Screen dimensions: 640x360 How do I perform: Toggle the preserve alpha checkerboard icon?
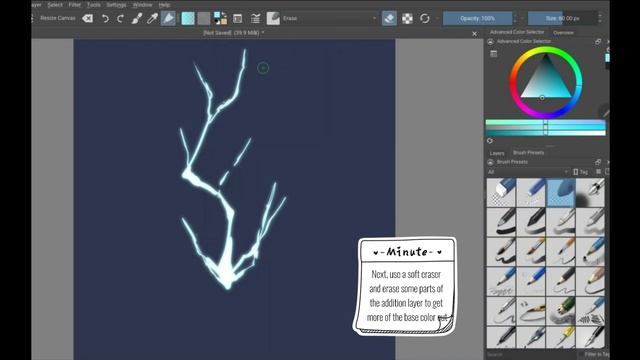(407, 18)
